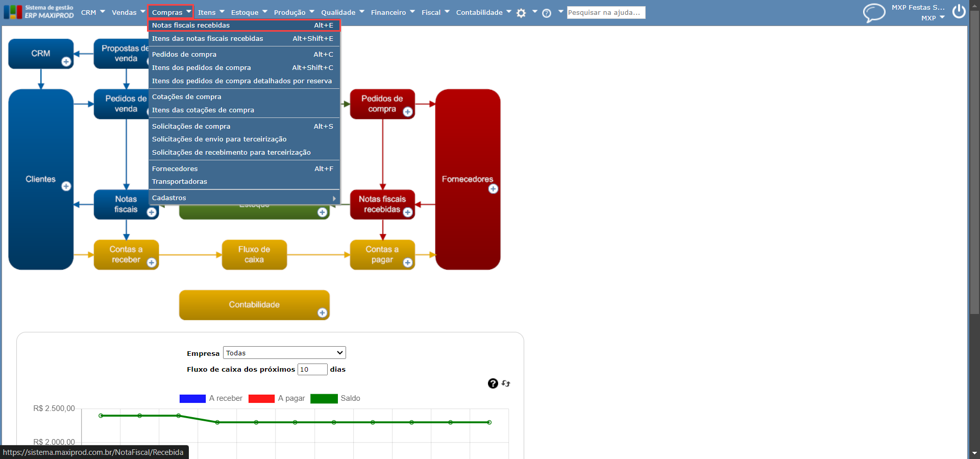Click the Contabilidade yellow block
Viewport: 980px width, 459px height.
pos(254,305)
